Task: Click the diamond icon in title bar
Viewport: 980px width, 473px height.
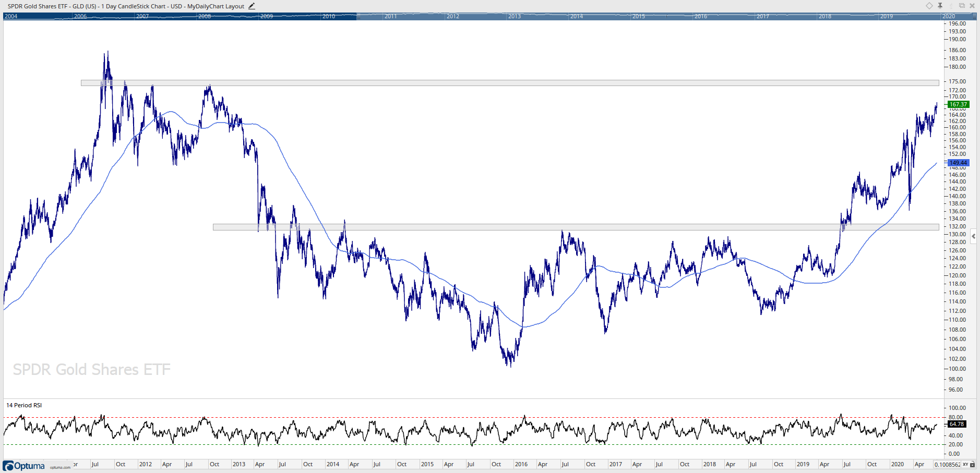Action: point(929,6)
